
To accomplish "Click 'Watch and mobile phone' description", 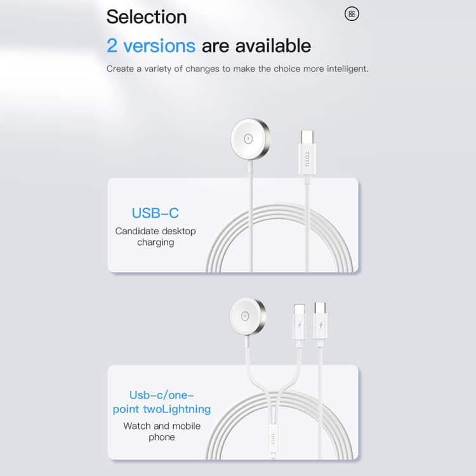I will (162, 432).
